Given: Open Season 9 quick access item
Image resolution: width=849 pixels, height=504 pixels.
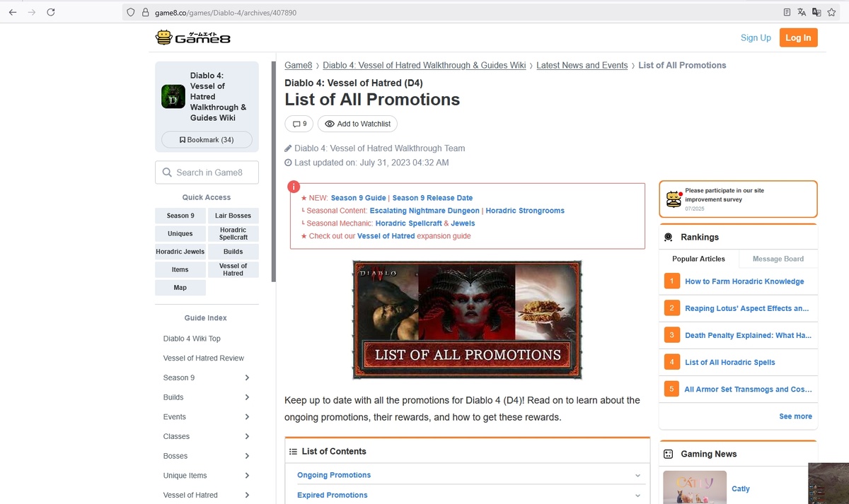Looking at the screenshot, I should (180, 216).
